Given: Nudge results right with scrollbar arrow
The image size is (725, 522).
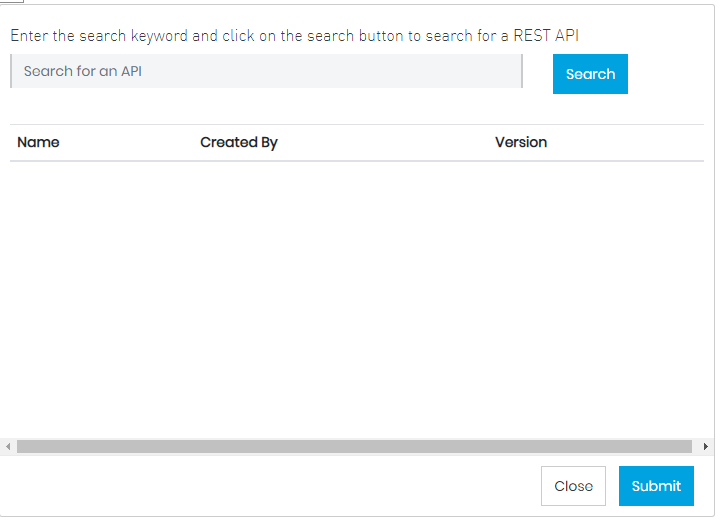Looking at the screenshot, I should [x=706, y=447].
